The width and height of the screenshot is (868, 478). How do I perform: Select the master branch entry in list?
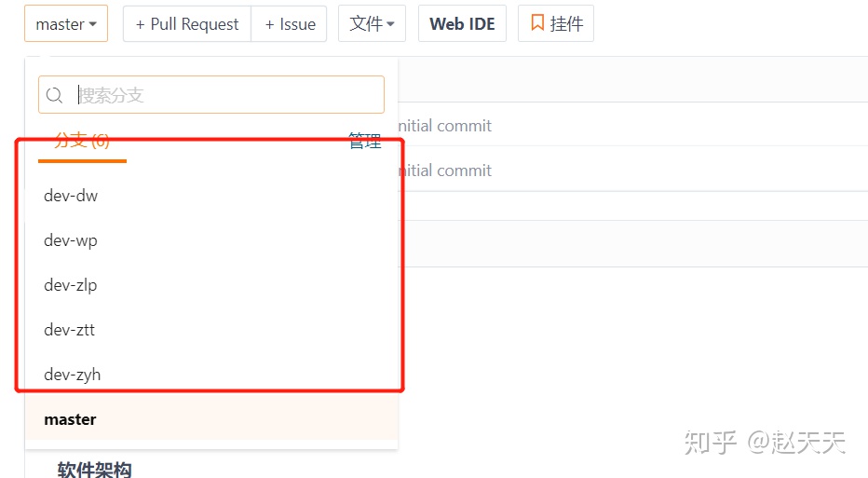click(x=211, y=419)
